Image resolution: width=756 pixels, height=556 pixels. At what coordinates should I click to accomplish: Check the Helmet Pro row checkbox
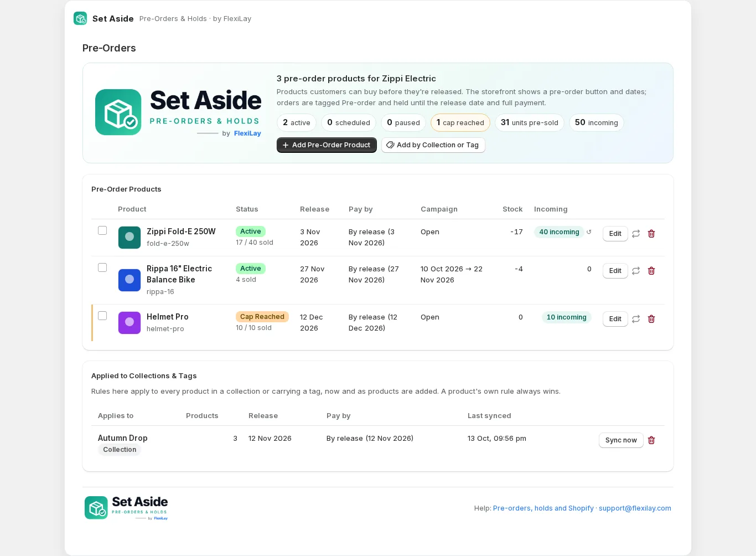[x=102, y=316]
